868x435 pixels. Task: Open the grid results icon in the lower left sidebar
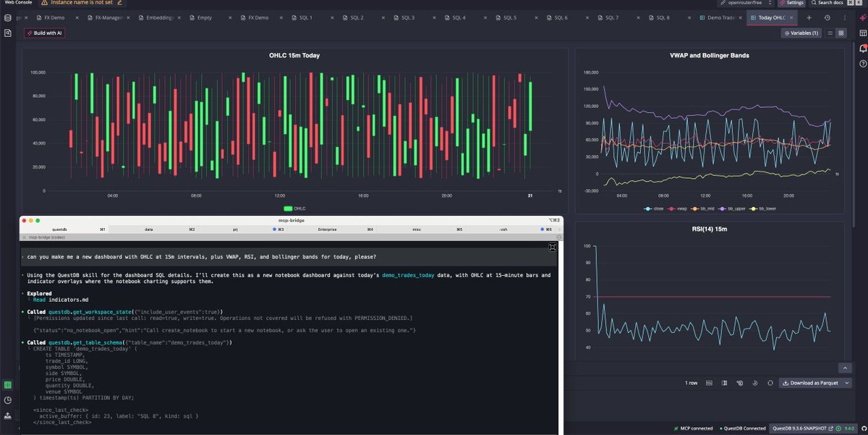pyautogui.click(x=7, y=385)
